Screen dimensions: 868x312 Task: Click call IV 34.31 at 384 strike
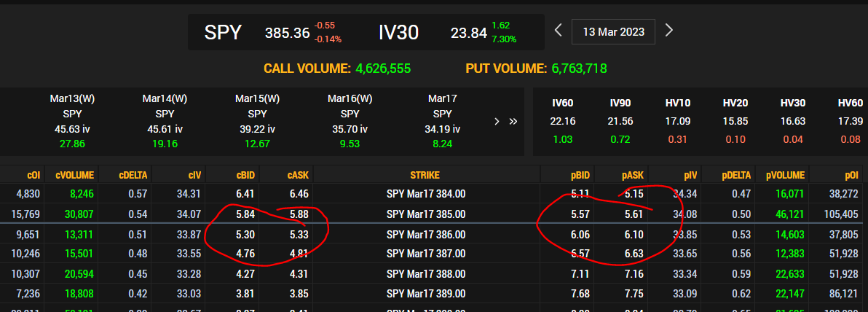coord(189,195)
